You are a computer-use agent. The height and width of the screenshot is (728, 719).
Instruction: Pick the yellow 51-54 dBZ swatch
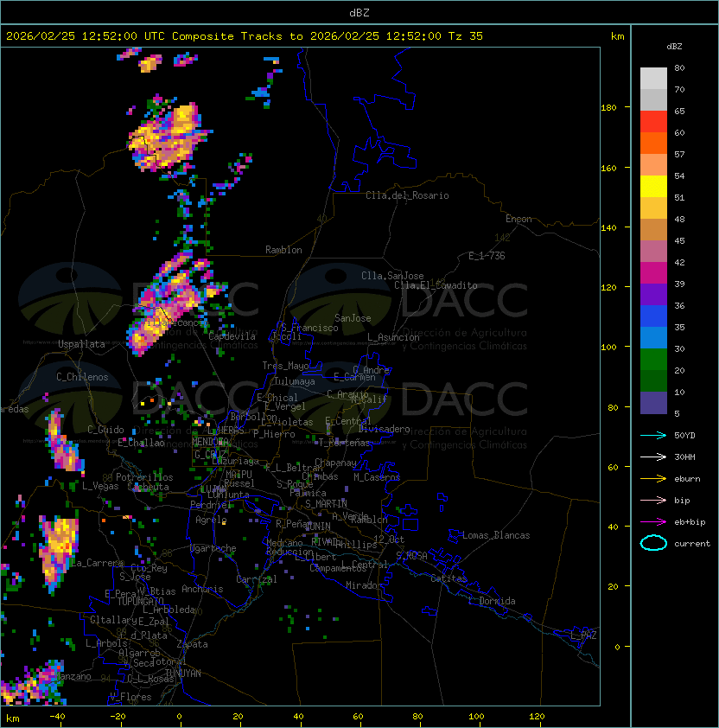coord(653,186)
